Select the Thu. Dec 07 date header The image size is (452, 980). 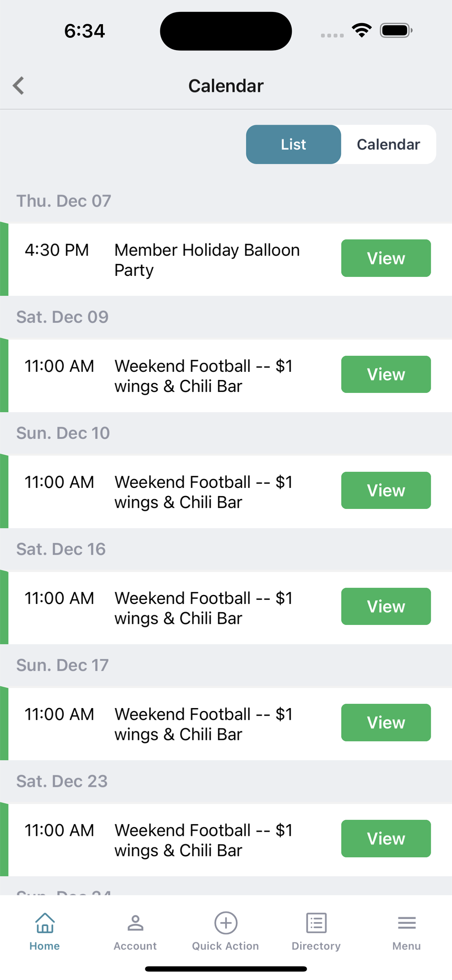(63, 201)
